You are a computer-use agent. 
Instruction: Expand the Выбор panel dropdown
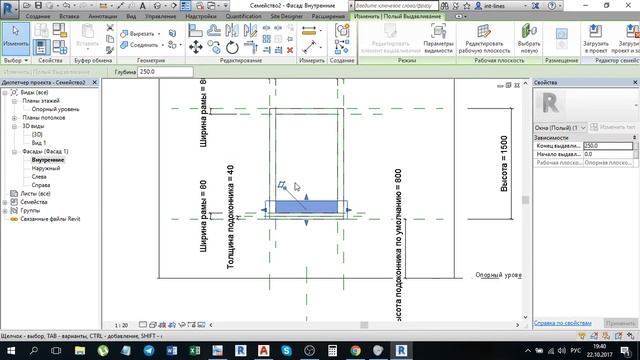tap(16, 60)
